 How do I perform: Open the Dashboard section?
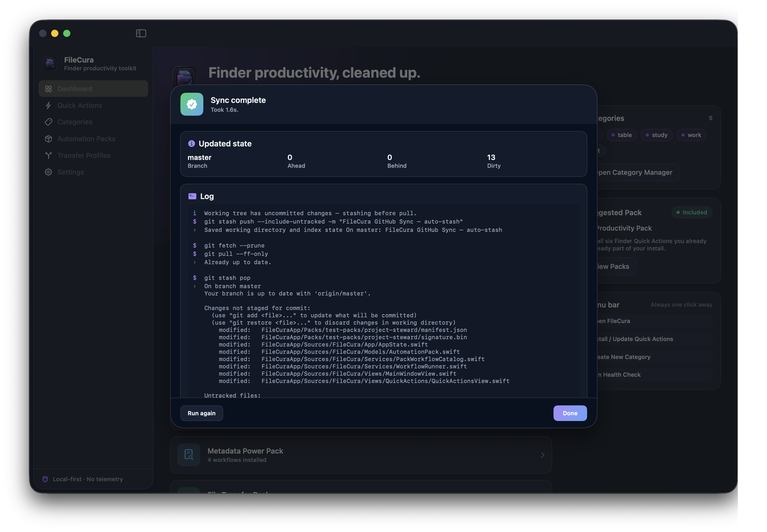point(93,89)
